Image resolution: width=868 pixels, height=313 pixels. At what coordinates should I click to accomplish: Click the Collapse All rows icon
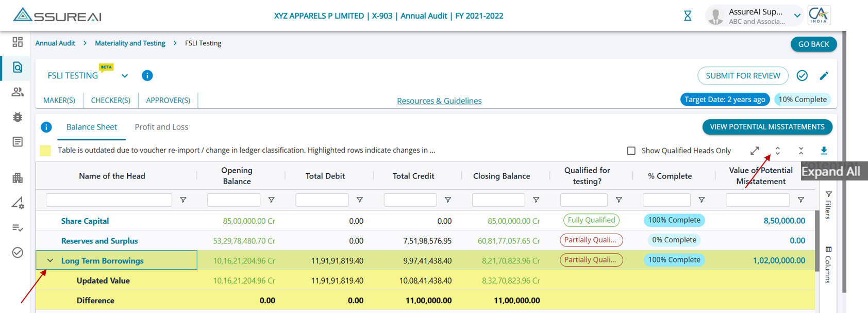tap(801, 151)
